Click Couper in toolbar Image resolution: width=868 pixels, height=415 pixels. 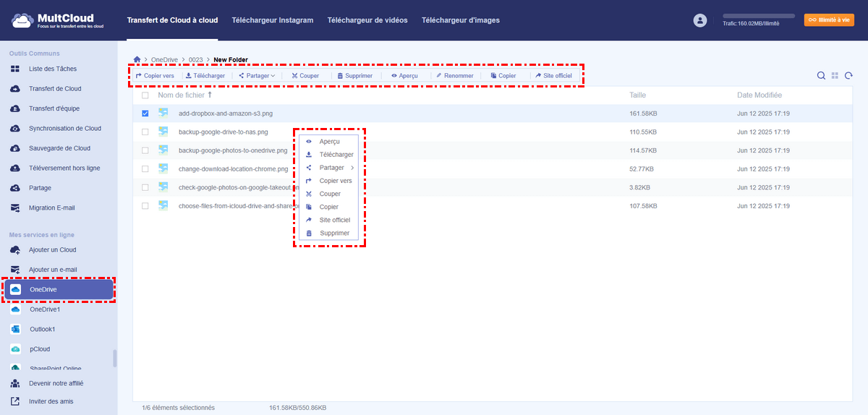pyautogui.click(x=305, y=75)
